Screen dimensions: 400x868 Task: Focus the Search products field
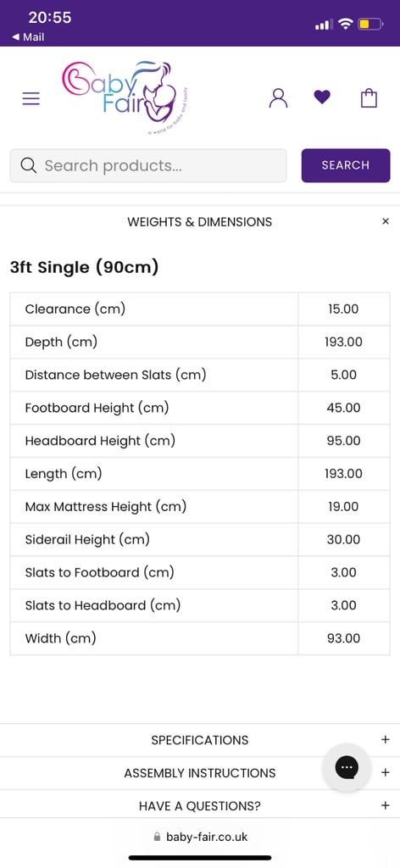pos(148,165)
